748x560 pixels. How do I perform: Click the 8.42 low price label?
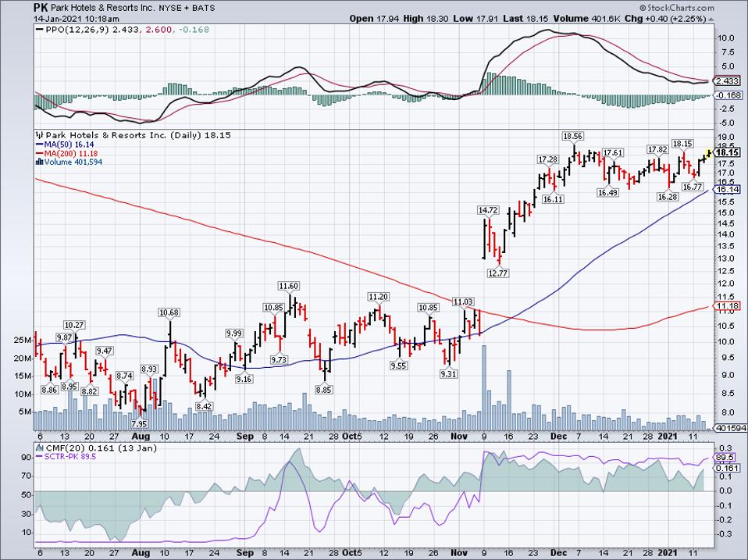[204, 406]
